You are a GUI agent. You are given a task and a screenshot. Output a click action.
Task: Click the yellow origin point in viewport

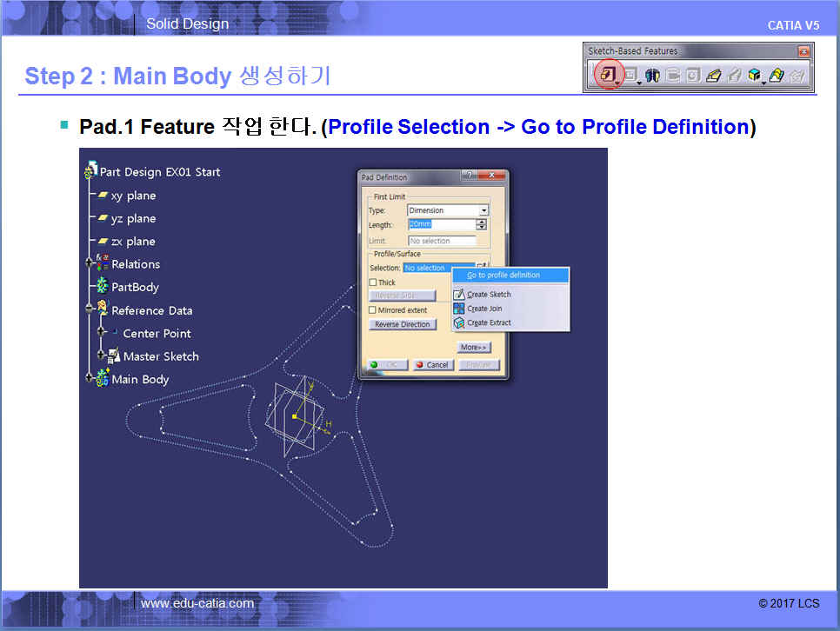(294, 416)
